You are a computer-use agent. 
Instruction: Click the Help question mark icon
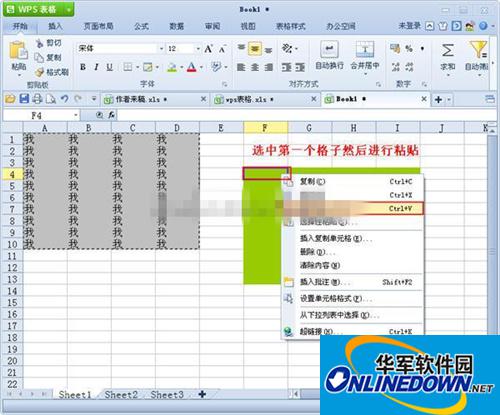pyautogui.click(x=483, y=26)
